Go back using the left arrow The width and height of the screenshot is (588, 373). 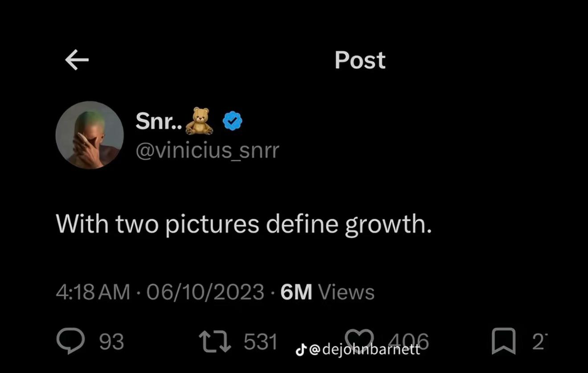click(77, 60)
